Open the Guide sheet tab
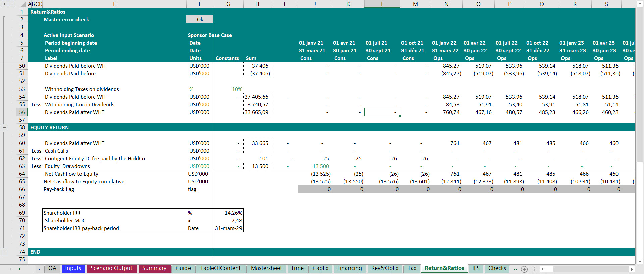The image size is (644, 274). [x=183, y=268]
